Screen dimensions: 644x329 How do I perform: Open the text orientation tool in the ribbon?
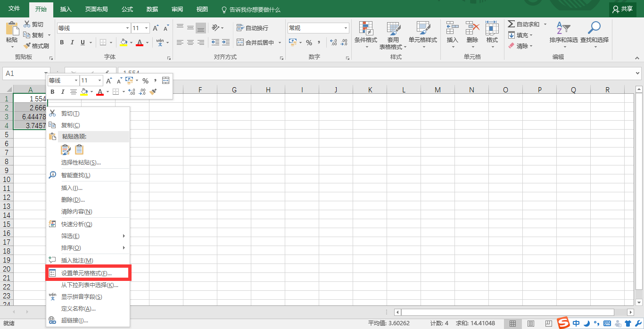(215, 28)
